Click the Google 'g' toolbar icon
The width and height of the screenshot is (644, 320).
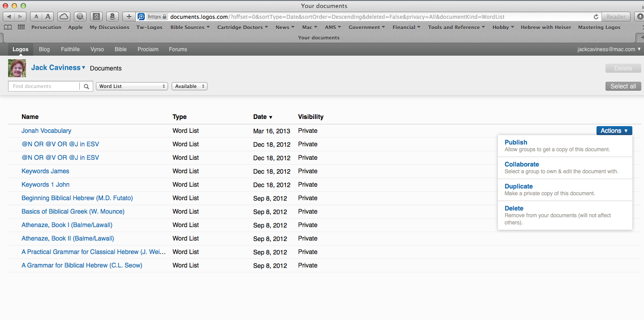pos(96,17)
